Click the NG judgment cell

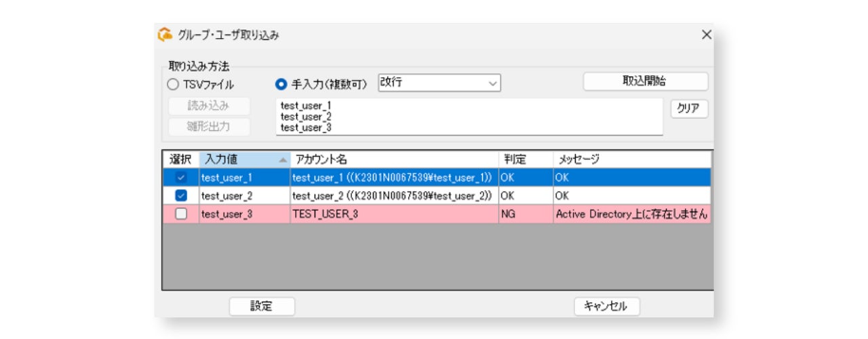coord(526,214)
